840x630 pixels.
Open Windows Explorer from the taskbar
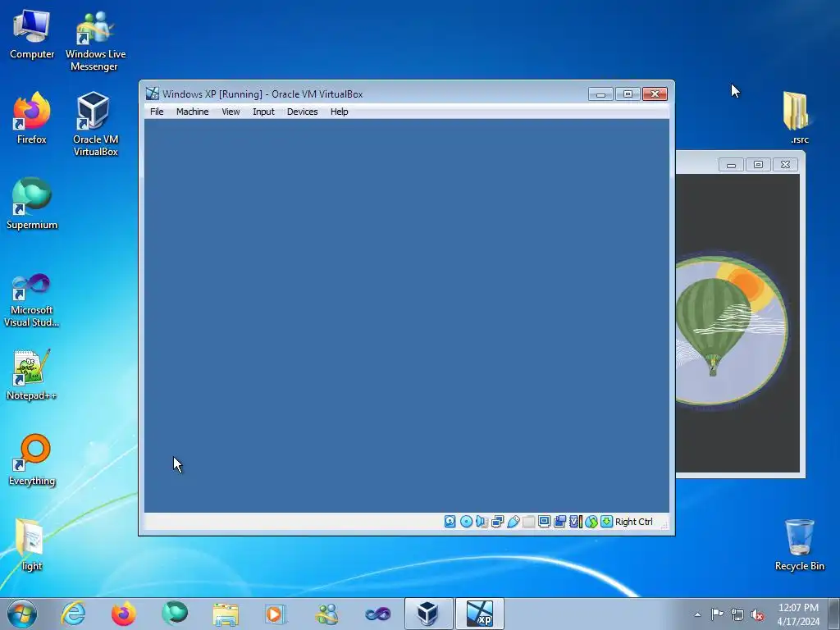click(226, 614)
